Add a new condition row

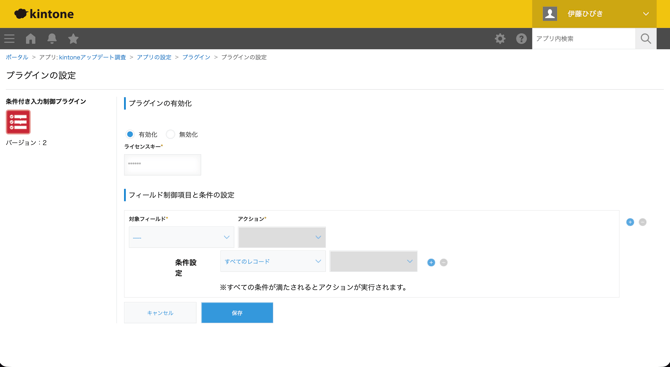[431, 262]
